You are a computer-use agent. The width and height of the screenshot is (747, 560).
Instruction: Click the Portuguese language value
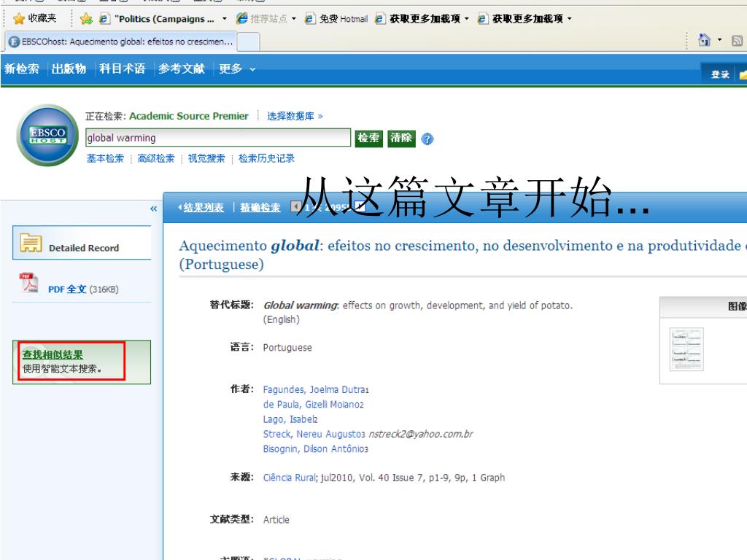tap(287, 348)
